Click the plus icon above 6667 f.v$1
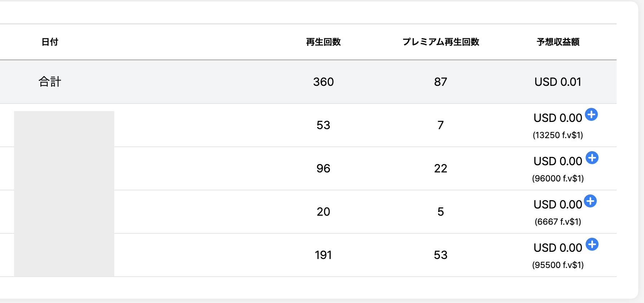 pyautogui.click(x=590, y=201)
